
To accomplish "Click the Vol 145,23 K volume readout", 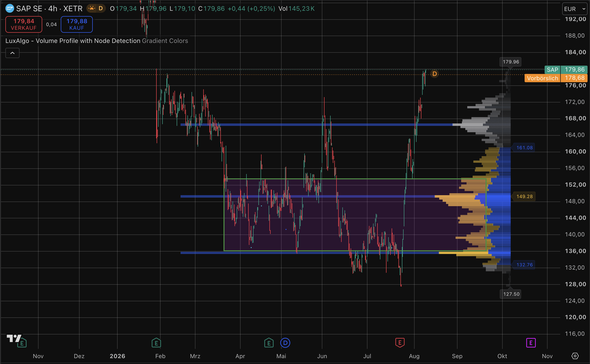I will 296,9.
